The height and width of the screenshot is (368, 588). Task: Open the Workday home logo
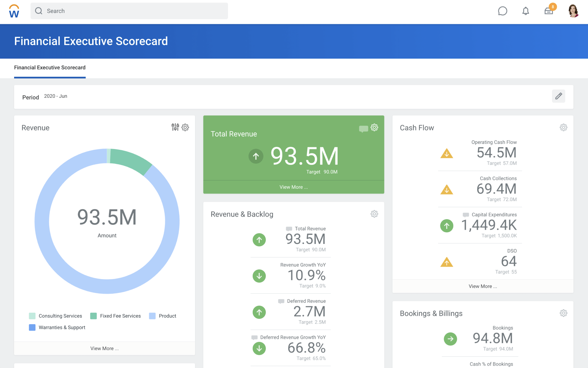click(x=14, y=11)
